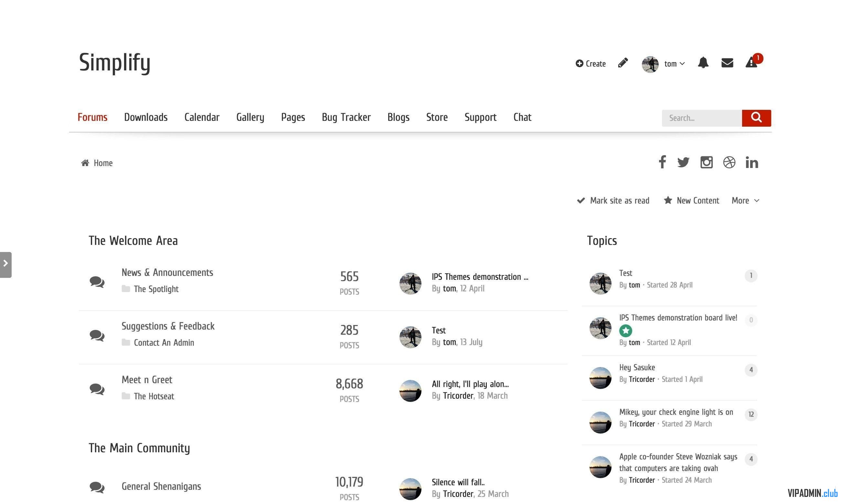
Task: Click reply count 12 on Mikey topic
Action: point(751,414)
